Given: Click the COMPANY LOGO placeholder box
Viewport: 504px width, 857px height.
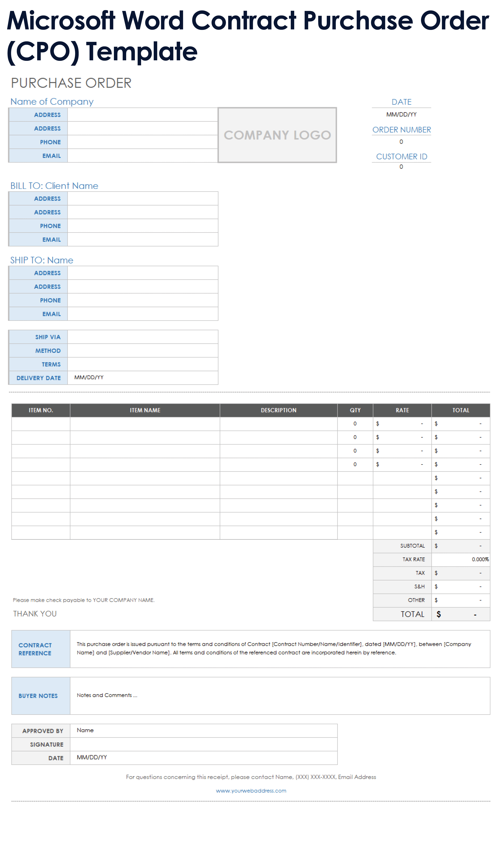Looking at the screenshot, I should tap(277, 135).
